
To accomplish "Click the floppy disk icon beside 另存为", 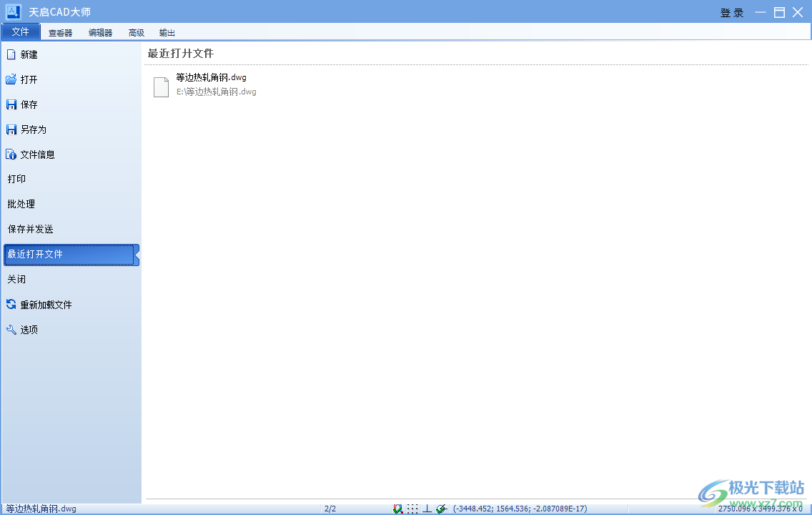I will point(11,129).
